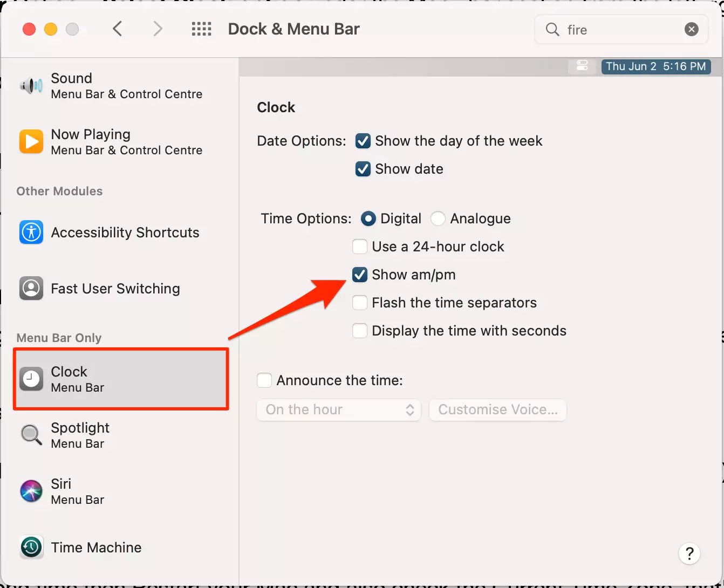The height and width of the screenshot is (588, 724).
Task: Uncheck Show the day of the week
Action: [363, 141]
